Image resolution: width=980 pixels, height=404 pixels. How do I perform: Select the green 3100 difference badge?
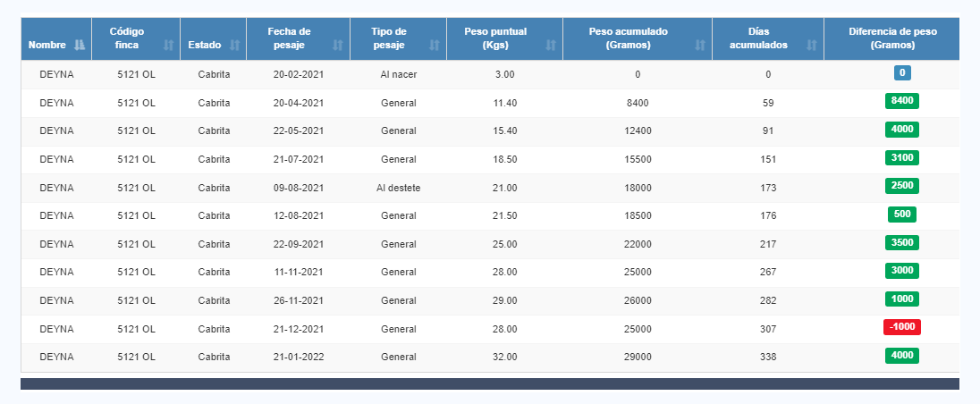click(902, 158)
